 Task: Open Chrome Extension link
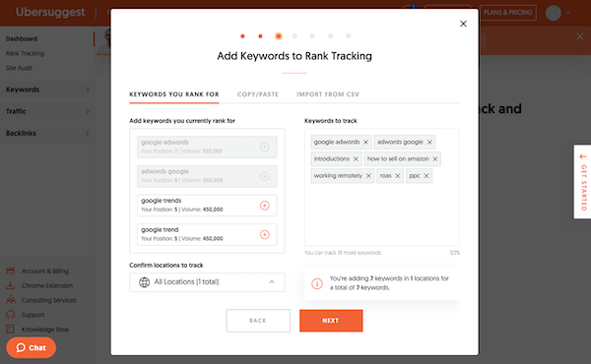click(x=47, y=285)
